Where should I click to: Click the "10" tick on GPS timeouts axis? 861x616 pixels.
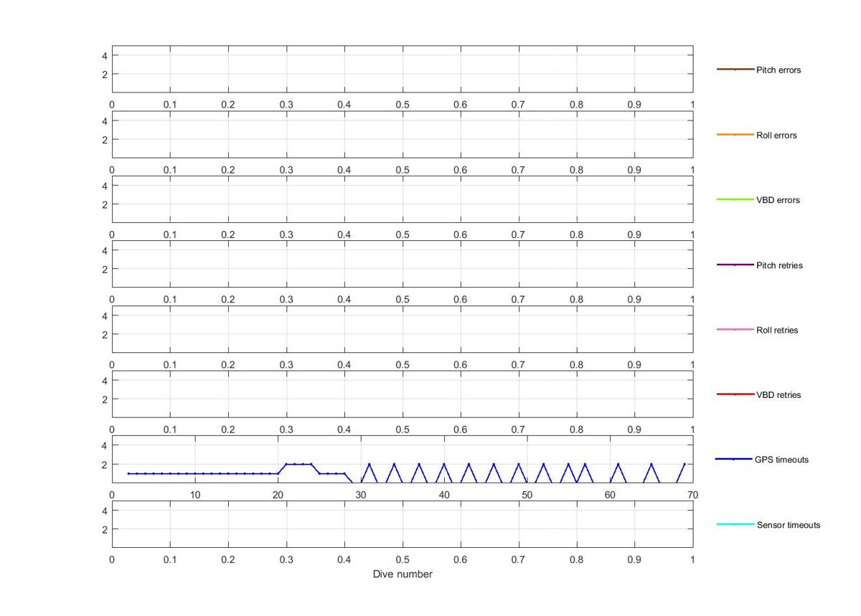tap(195, 495)
